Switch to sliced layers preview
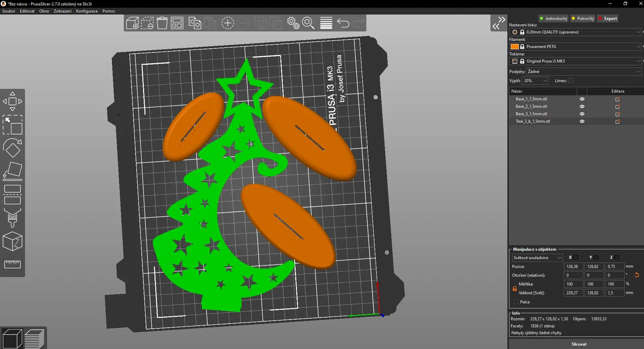The height and width of the screenshot is (349, 644). click(x=35, y=338)
